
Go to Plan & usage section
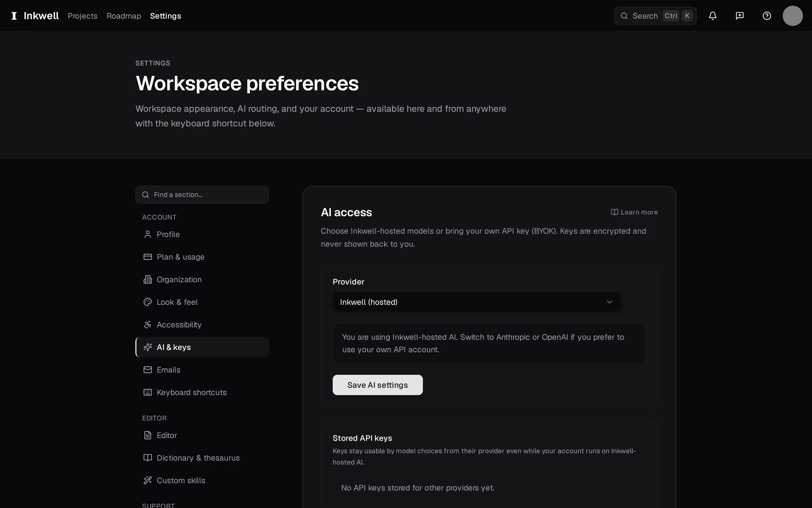[x=202, y=257]
